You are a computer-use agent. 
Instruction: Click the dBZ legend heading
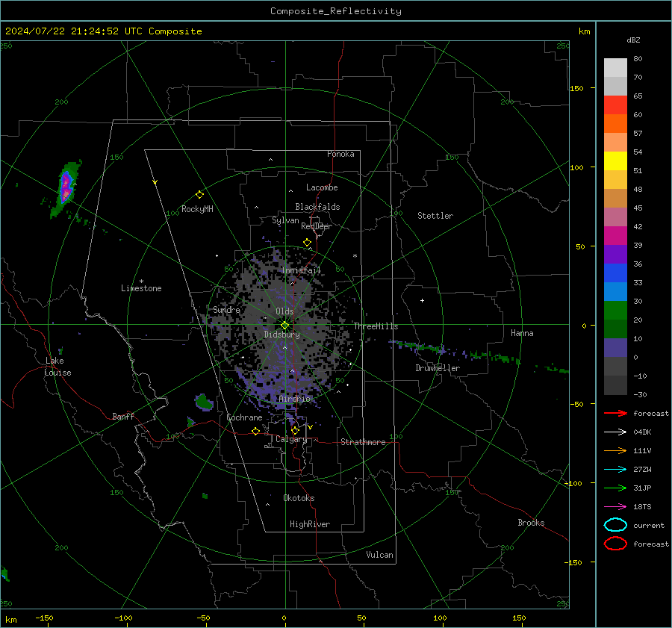coord(633,40)
